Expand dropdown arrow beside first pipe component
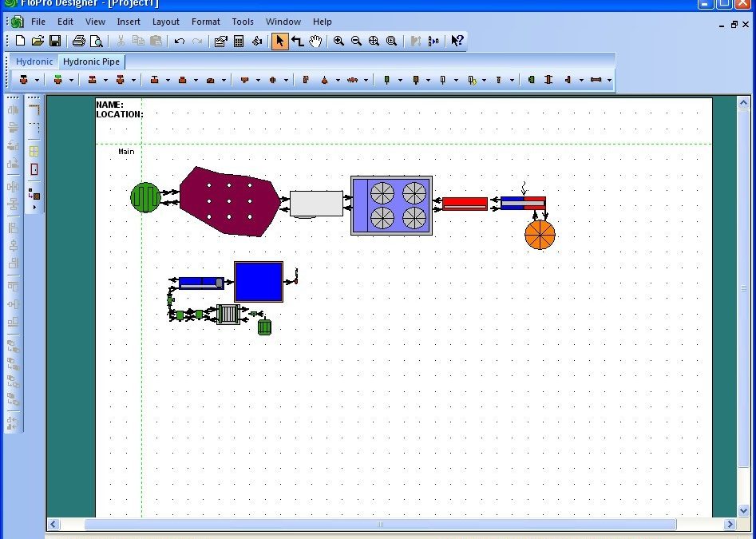 (x=38, y=80)
